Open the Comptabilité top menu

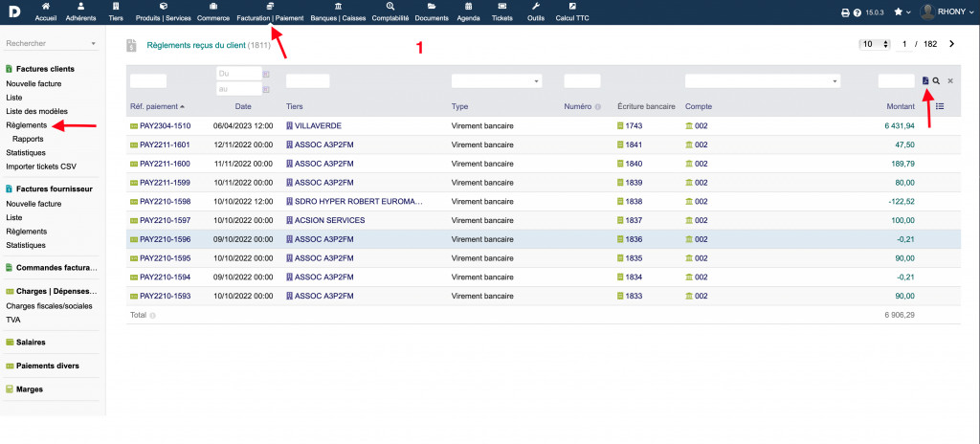pyautogui.click(x=390, y=11)
